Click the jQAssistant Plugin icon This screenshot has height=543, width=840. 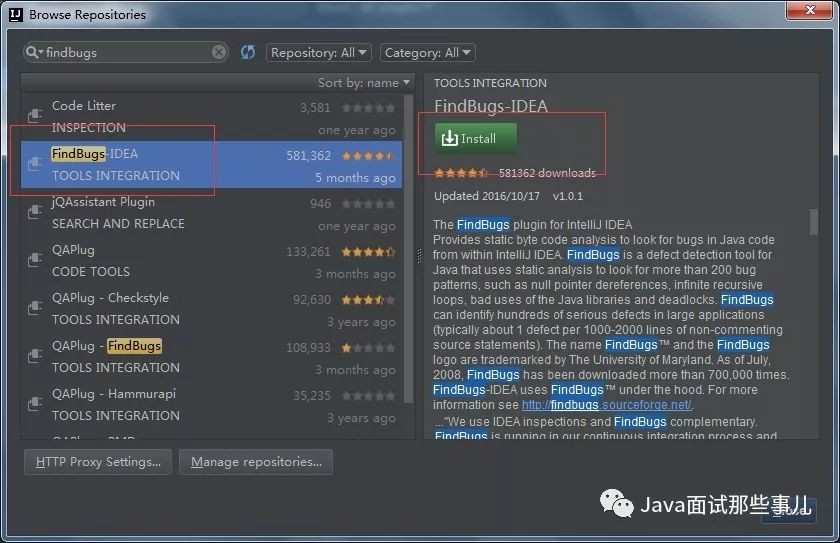coord(35,212)
